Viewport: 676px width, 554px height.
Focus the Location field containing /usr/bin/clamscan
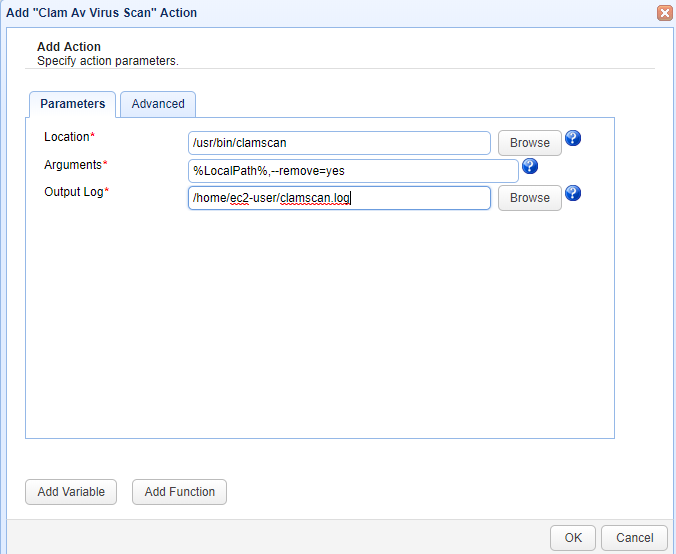[339, 143]
